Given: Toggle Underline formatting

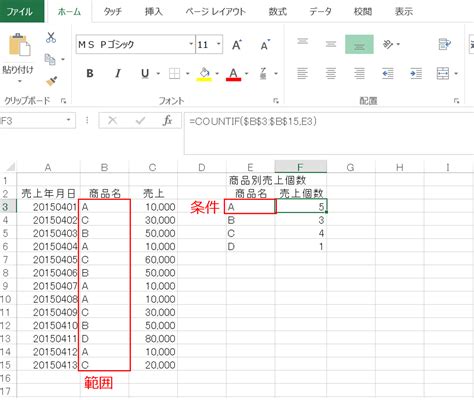Looking at the screenshot, I should point(145,73).
